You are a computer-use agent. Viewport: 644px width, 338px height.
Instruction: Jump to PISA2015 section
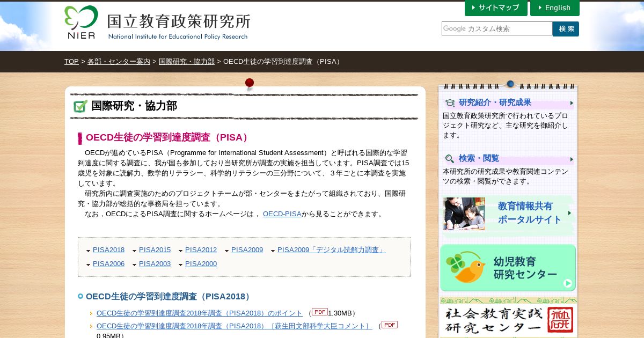pos(155,249)
